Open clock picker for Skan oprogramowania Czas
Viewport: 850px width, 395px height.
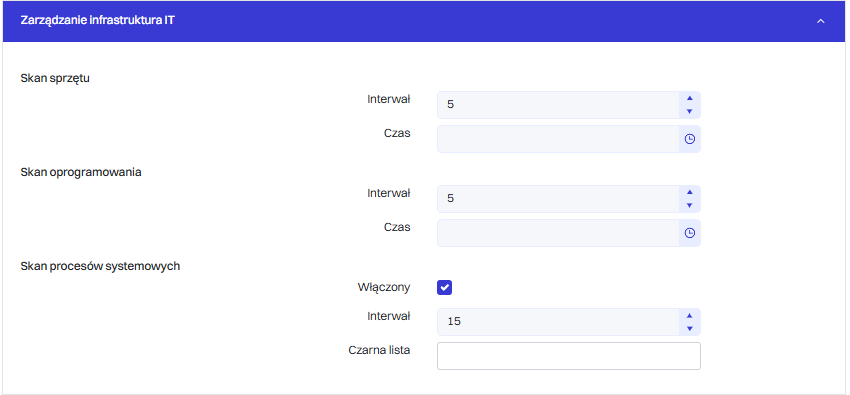[x=690, y=233]
